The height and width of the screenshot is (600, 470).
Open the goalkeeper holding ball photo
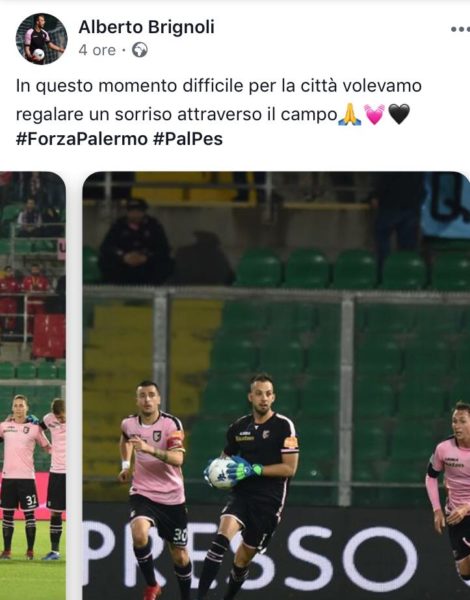[x=276, y=386]
